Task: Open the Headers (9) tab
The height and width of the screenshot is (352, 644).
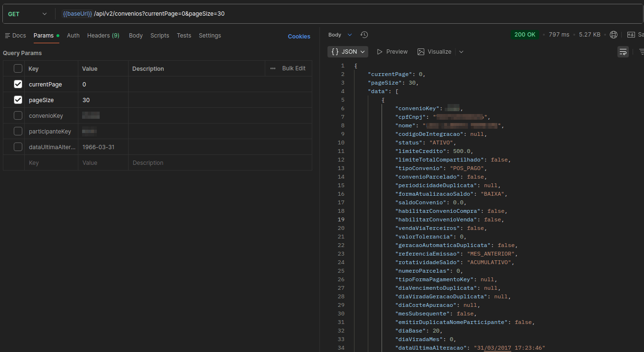Action: (103, 36)
